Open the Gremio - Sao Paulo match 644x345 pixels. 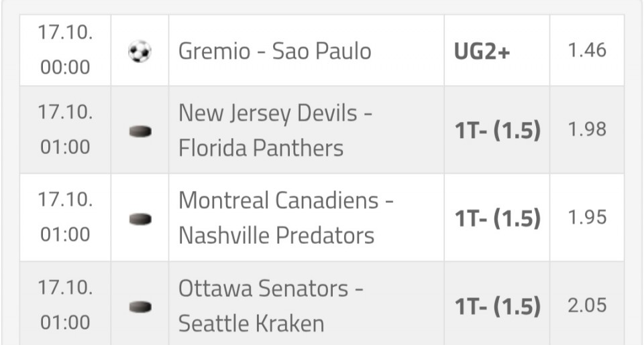pos(274,52)
